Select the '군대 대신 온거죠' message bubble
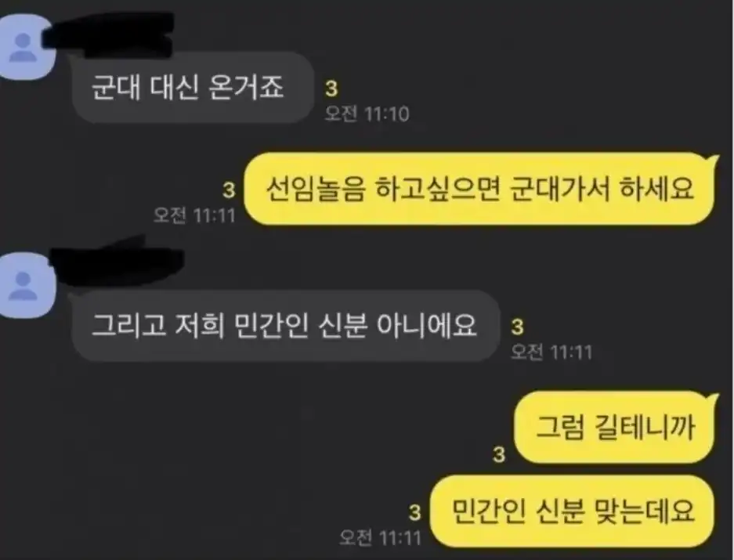Screen dimensions: 734x560 [193, 88]
